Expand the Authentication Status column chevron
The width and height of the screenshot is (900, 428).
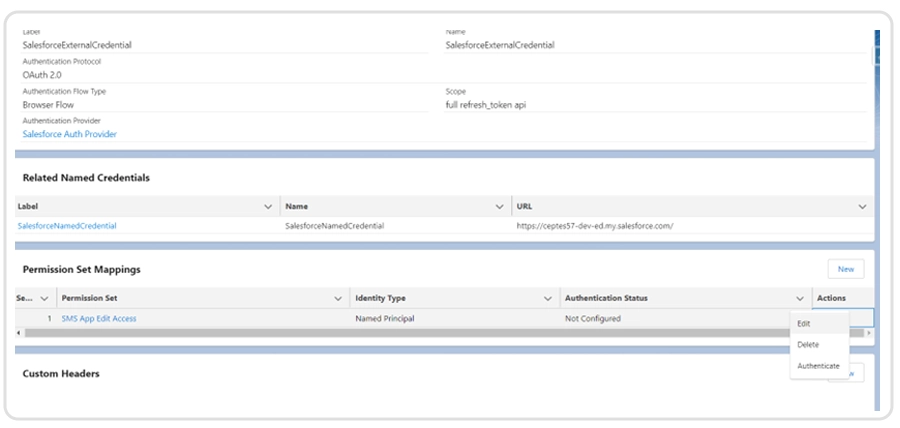tap(799, 298)
